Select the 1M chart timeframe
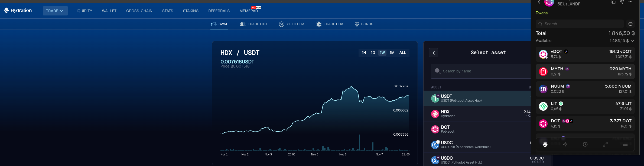 click(x=392, y=53)
